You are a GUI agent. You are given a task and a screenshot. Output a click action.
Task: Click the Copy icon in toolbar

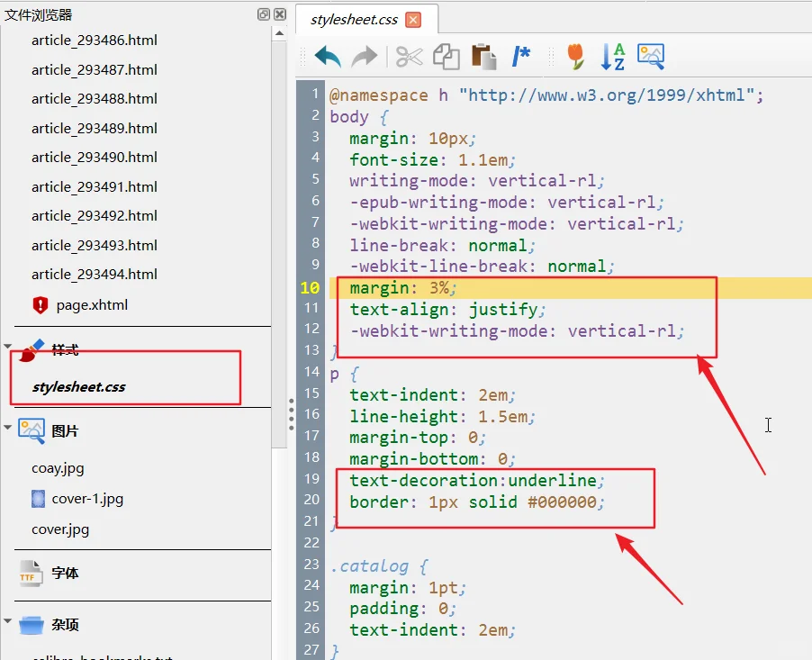pyautogui.click(x=447, y=57)
